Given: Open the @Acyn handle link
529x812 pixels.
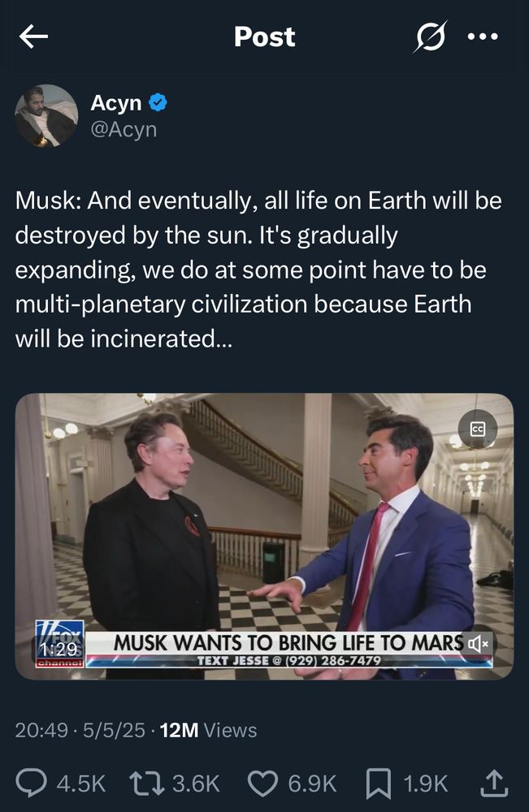Looking at the screenshot, I should click(124, 129).
